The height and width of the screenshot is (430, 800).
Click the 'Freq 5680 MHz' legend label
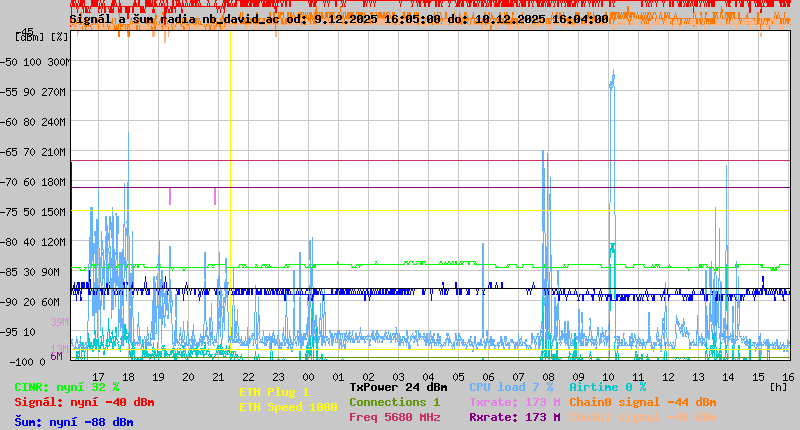[x=394, y=417]
